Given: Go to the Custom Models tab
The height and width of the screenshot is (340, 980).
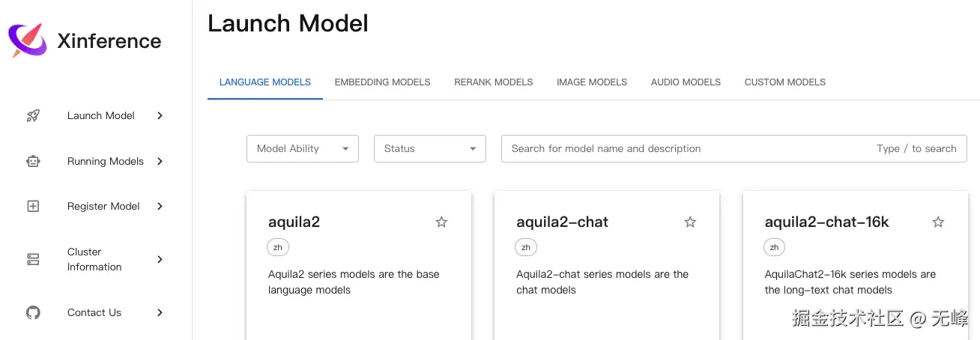Looking at the screenshot, I should pos(784,82).
